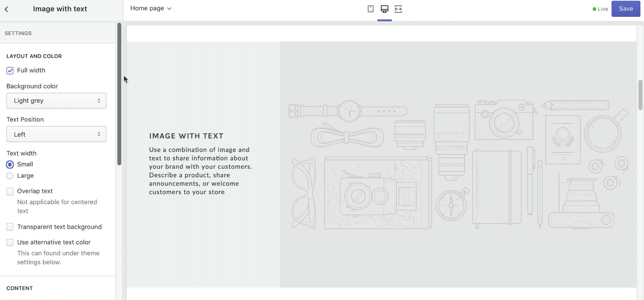The image size is (644, 300).
Task: Click the sidebar settings scrollbar
Action: pos(119,94)
